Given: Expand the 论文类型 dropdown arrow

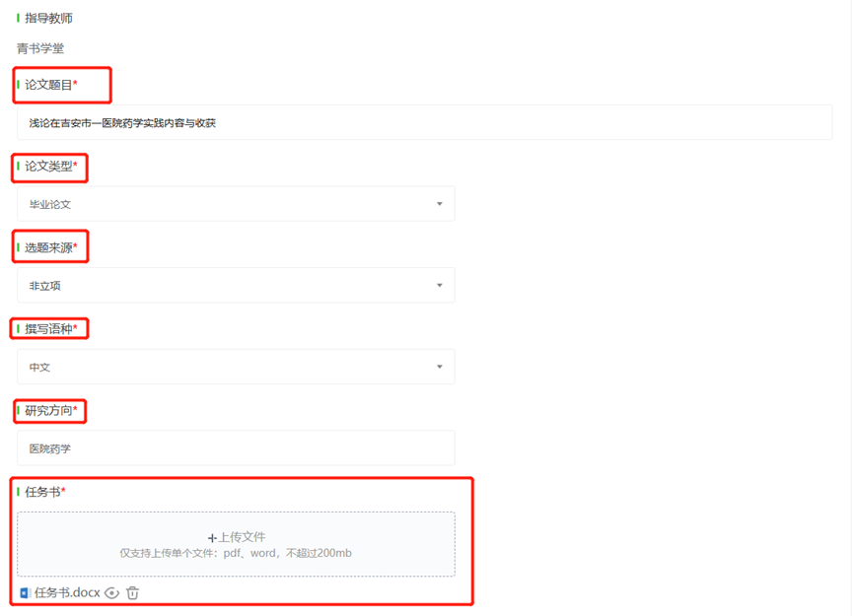Looking at the screenshot, I should (439, 204).
